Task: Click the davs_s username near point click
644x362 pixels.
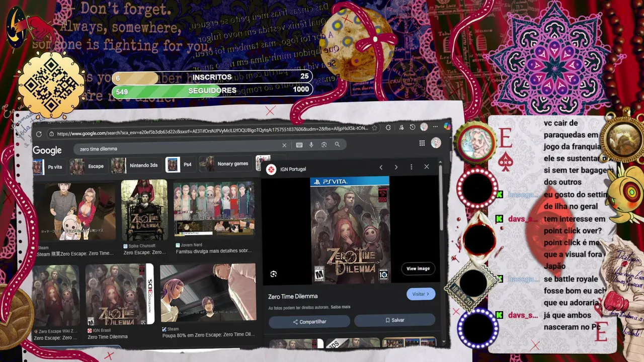Action: pos(523,219)
